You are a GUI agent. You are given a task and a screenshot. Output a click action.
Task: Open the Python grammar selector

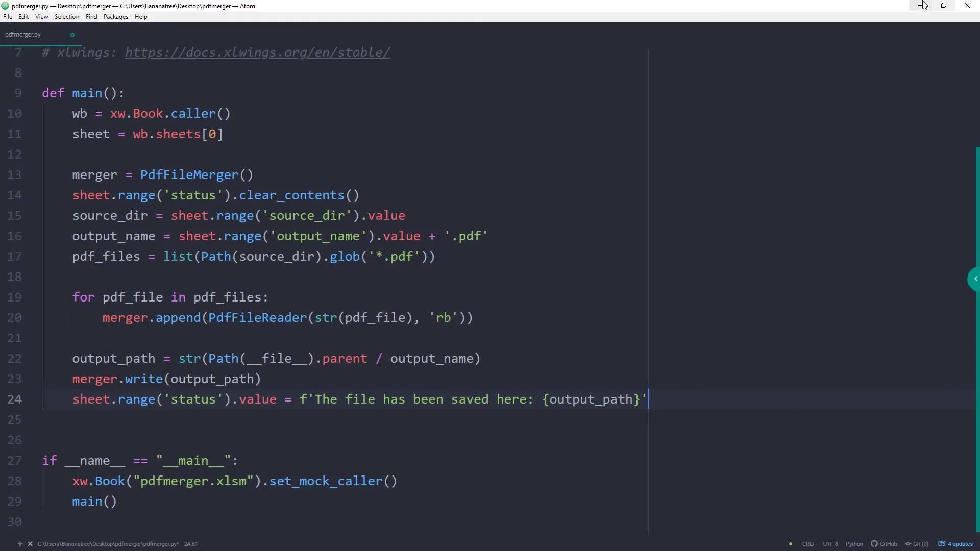pos(855,544)
